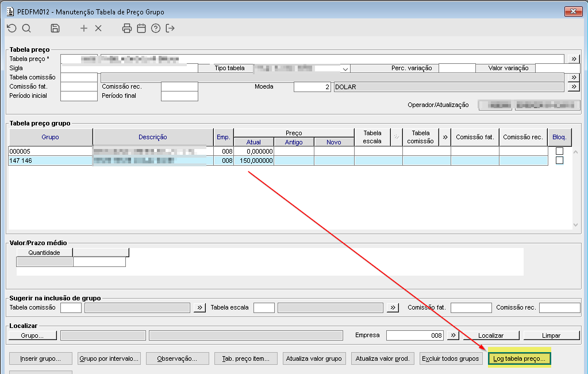Open the Moeda DOLAR lookup arrow button
The image size is (588, 374).
tap(574, 87)
